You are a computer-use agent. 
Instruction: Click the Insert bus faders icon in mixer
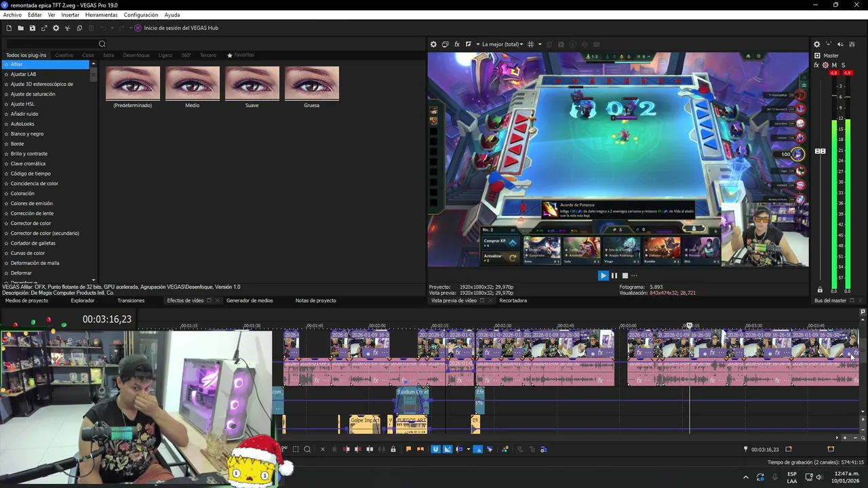point(852,44)
